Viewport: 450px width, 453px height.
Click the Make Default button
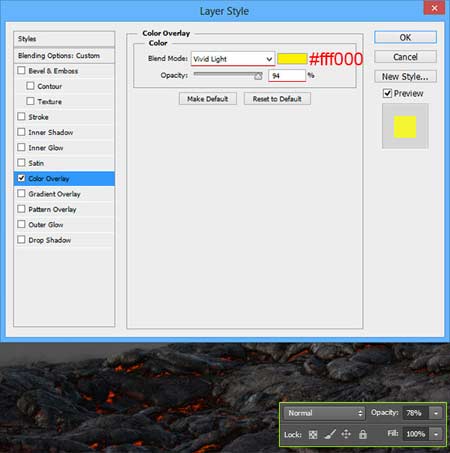(208, 99)
